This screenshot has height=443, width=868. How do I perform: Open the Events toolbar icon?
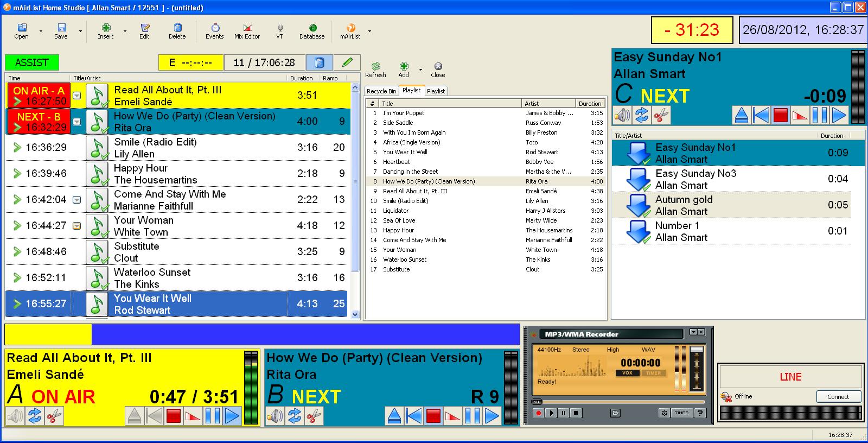point(214,31)
